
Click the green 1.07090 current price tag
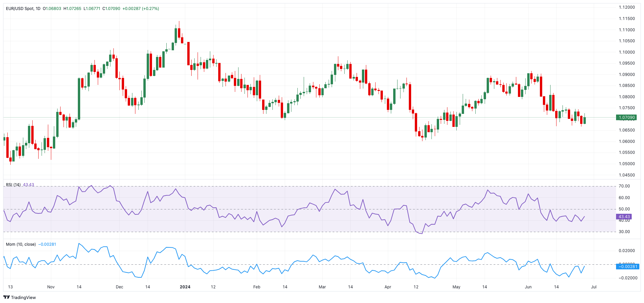tap(627, 118)
